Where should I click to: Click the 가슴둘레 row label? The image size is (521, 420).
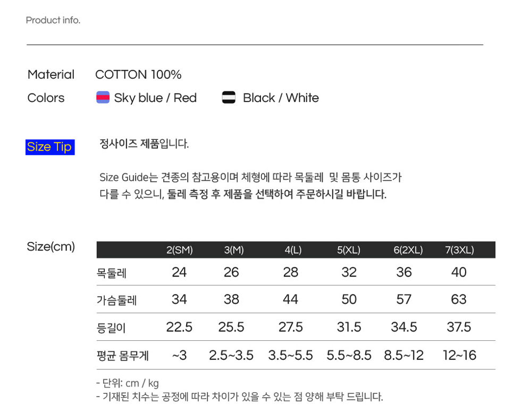[116, 300]
